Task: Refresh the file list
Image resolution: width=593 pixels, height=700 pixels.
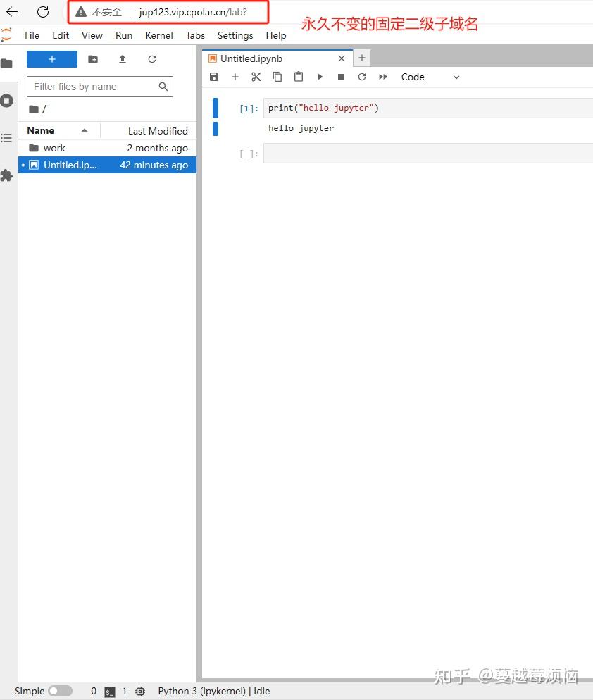Action: tap(152, 59)
